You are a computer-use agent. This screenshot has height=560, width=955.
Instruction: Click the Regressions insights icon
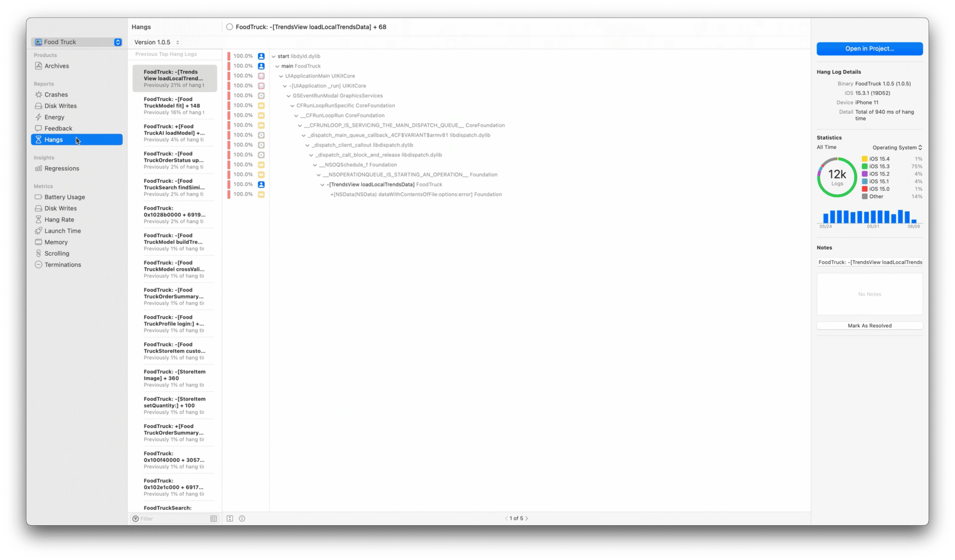click(39, 168)
